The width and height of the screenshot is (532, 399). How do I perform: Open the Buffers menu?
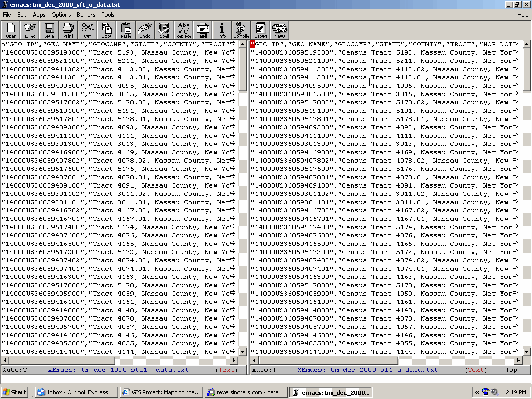point(86,15)
